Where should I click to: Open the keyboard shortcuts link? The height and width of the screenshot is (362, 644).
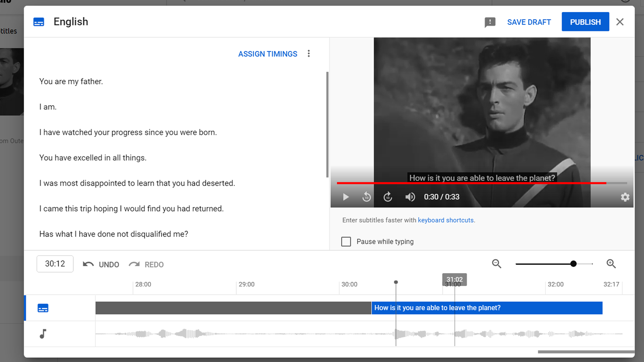[x=446, y=220]
